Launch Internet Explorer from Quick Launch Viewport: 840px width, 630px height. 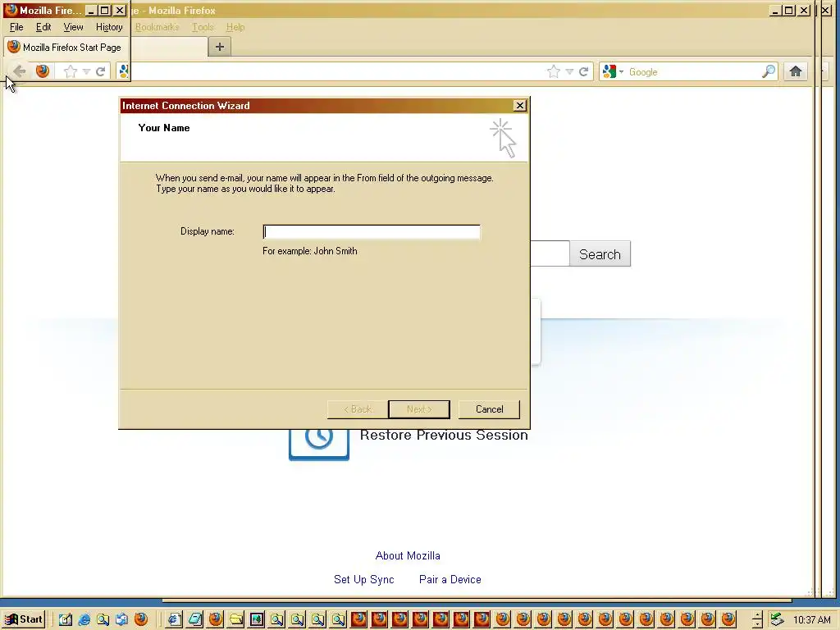pyautogui.click(x=84, y=620)
